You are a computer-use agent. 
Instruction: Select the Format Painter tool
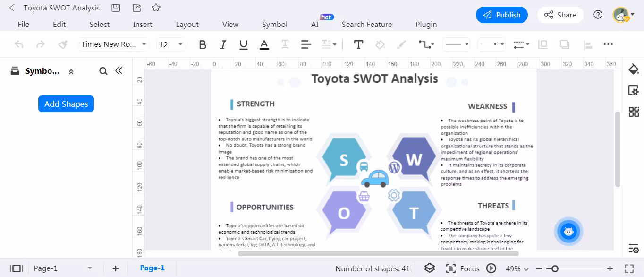[62, 44]
